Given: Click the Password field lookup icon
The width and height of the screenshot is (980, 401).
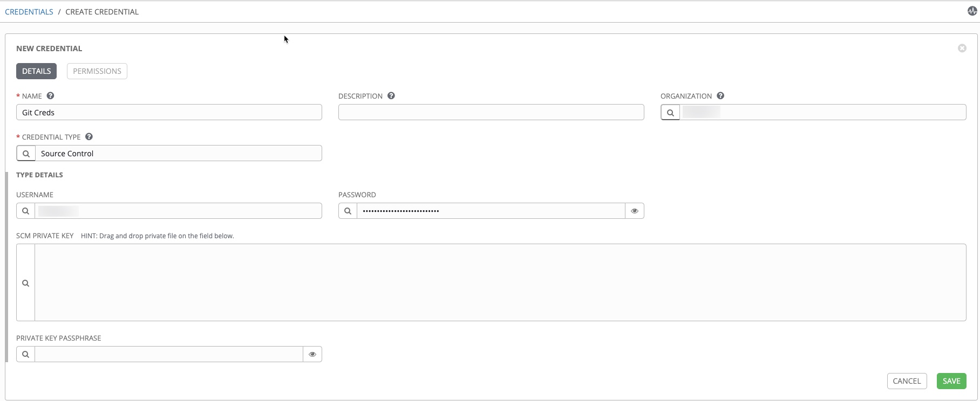Looking at the screenshot, I should (x=348, y=211).
